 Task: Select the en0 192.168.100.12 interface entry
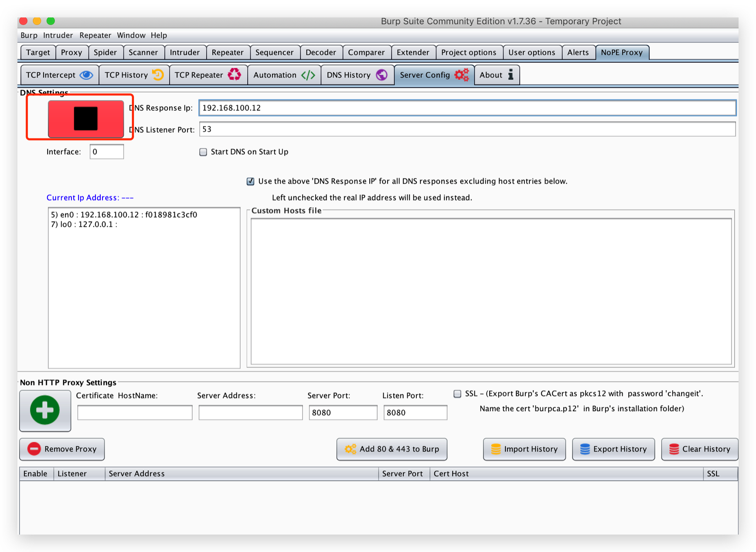pos(124,215)
